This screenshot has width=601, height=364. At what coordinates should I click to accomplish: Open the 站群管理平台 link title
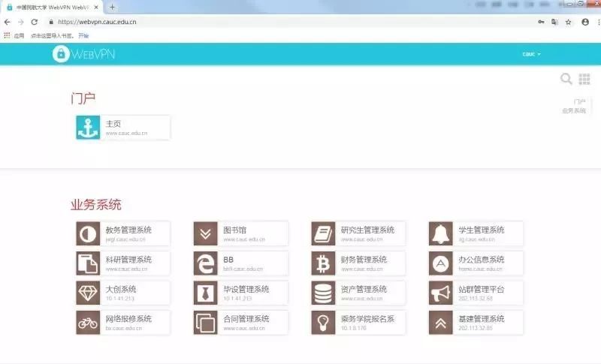coord(482,290)
